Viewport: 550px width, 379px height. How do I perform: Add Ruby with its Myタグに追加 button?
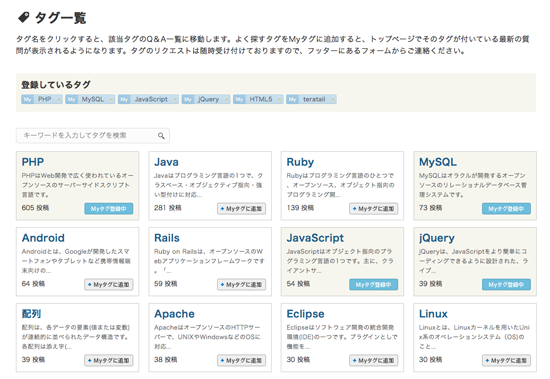point(374,209)
